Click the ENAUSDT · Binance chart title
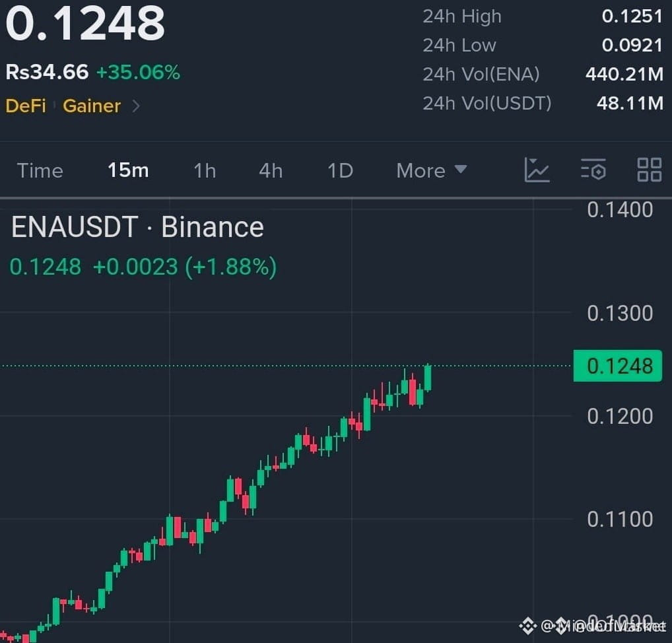Image resolution: width=672 pixels, height=643 pixels. [x=137, y=226]
